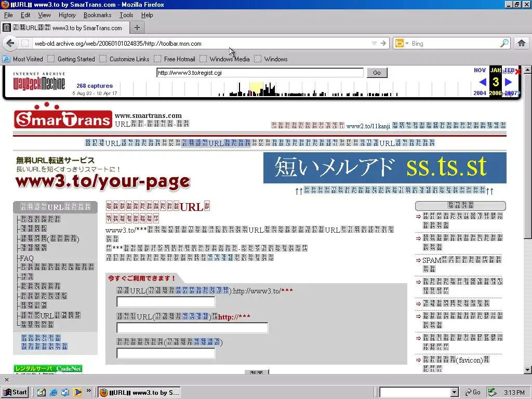Click the search magnifier icon
The width and height of the screenshot is (532, 399).
(x=504, y=44)
